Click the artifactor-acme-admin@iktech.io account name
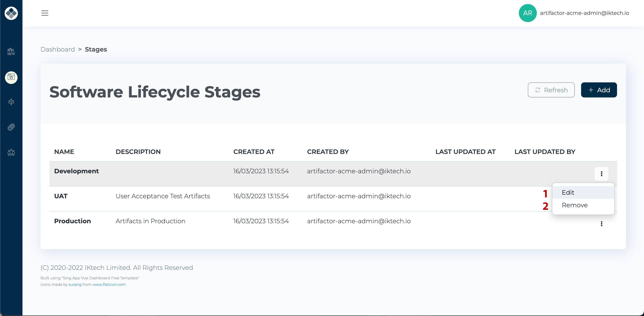The height and width of the screenshot is (316, 644). pos(584,13)
